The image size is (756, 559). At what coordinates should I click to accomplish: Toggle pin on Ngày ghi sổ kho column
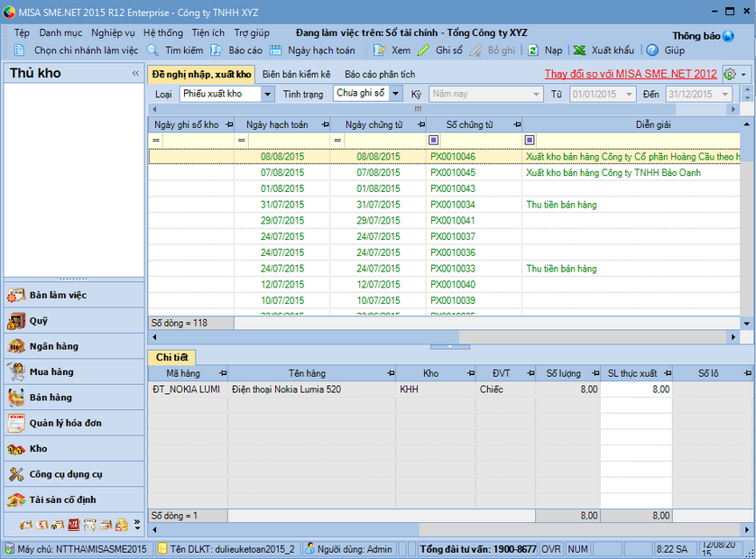(229, 124)
